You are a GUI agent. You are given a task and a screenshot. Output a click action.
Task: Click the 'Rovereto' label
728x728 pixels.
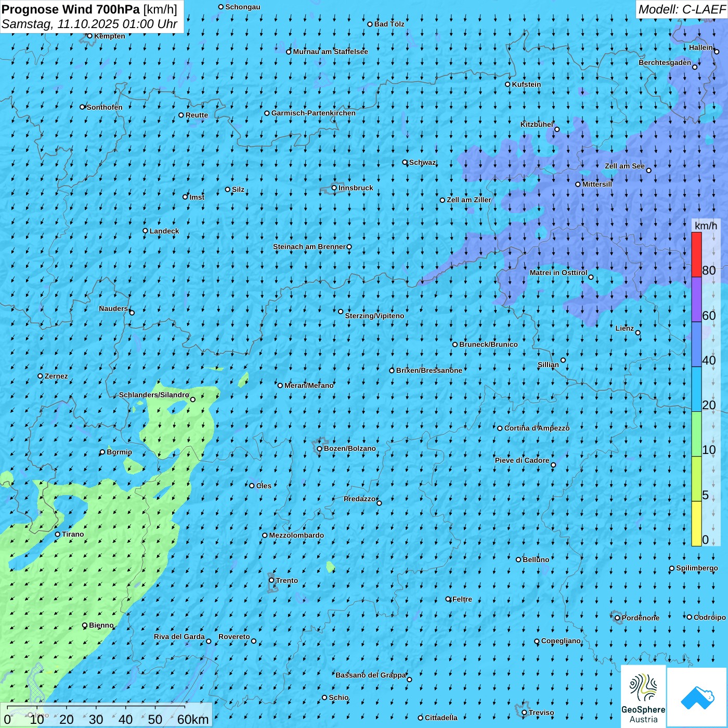[234, 636]
